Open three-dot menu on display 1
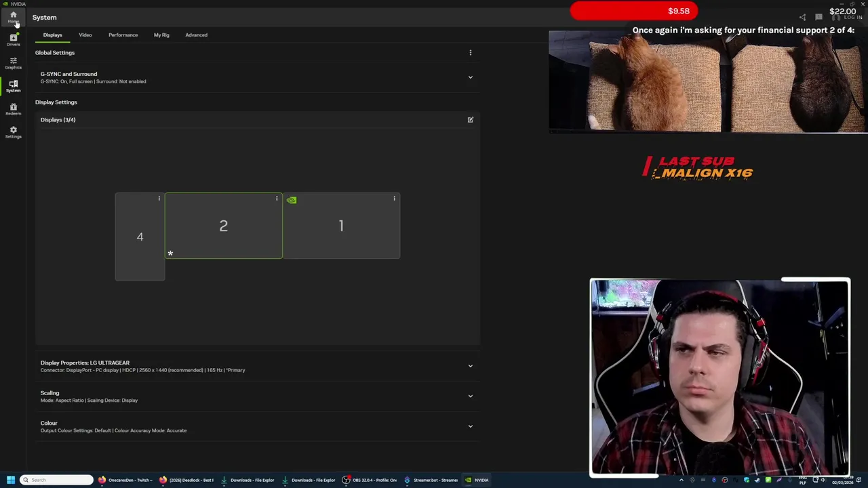Viewport: 868px width, 488px height. coord(394,199)
